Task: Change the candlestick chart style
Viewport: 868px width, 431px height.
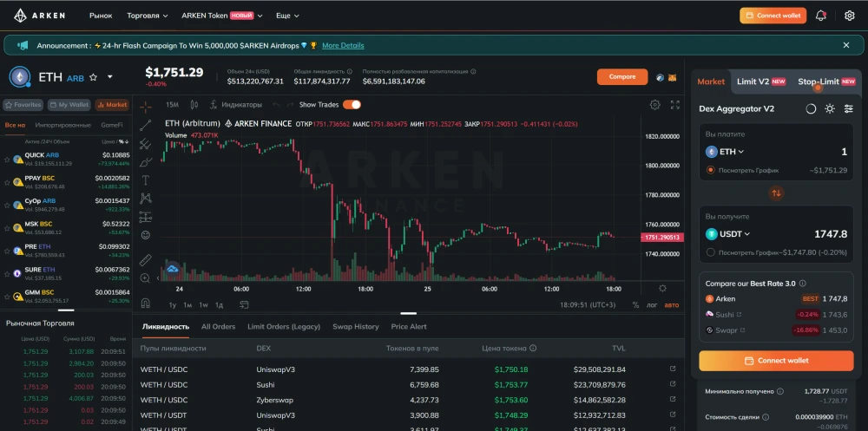Action: tap(194, 105)
